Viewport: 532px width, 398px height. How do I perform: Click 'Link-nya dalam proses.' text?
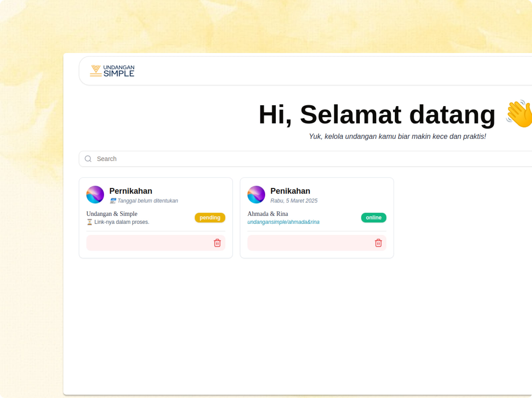[x=122, y=222]
